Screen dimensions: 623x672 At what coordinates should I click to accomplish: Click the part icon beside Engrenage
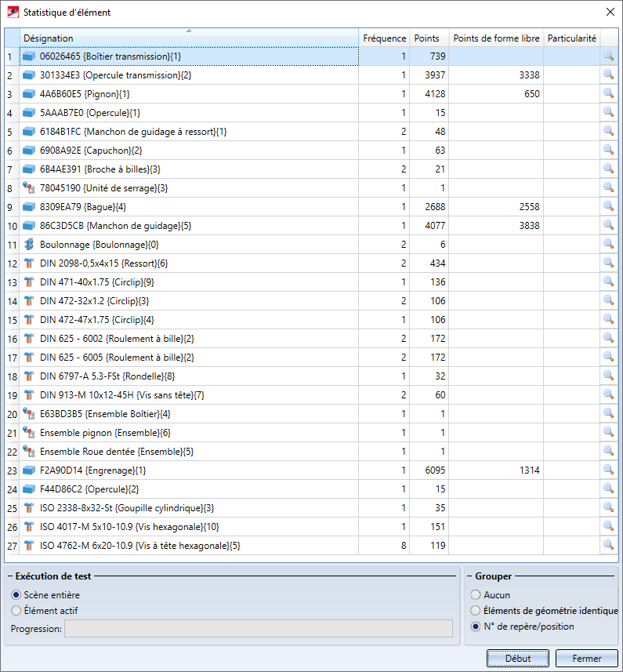pos(30,470)
